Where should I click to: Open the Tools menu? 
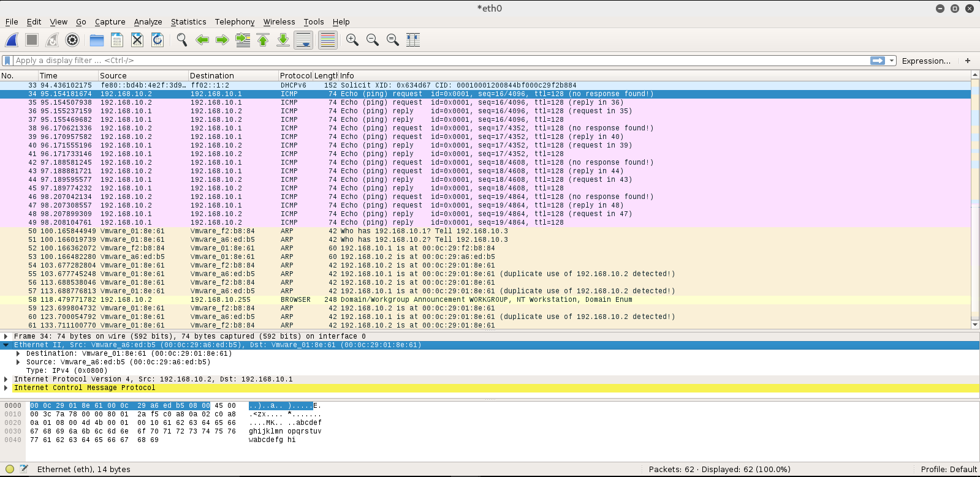tap(314, 21)
